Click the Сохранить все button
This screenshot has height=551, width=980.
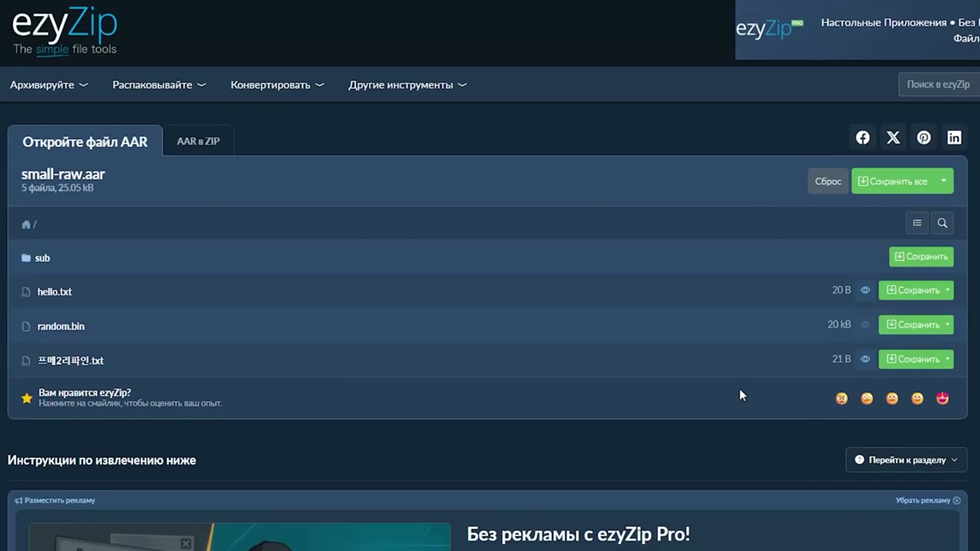(893, 181)
